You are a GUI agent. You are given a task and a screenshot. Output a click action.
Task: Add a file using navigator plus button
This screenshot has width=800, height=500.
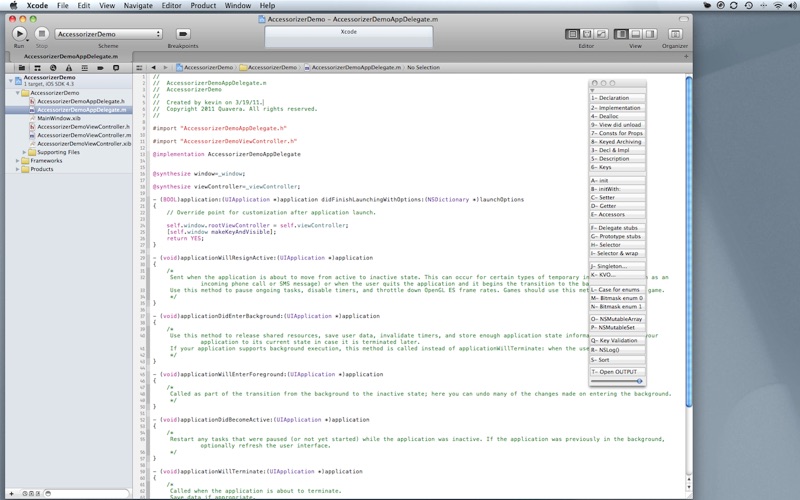click(11, 493)
